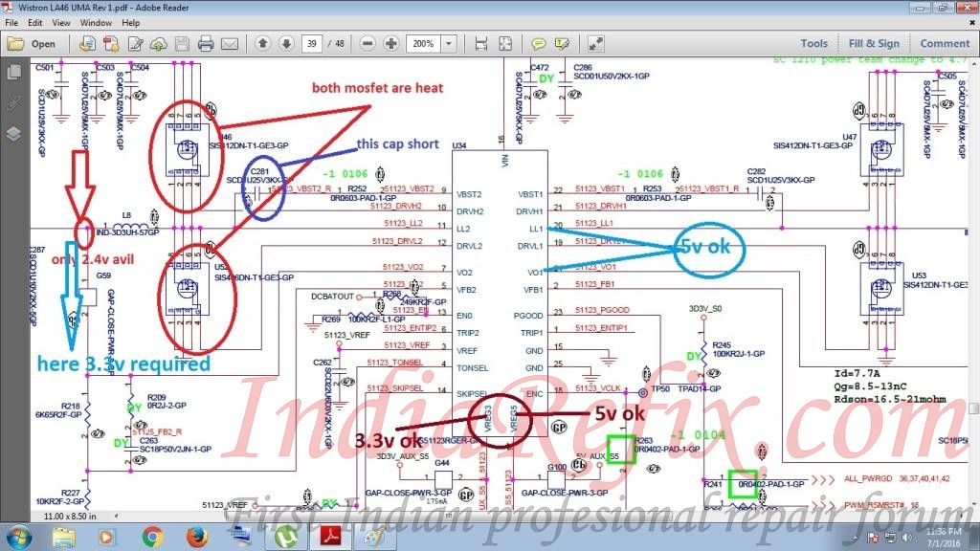
Task: Open media player from taskbar
Action: tap(106, 537)
